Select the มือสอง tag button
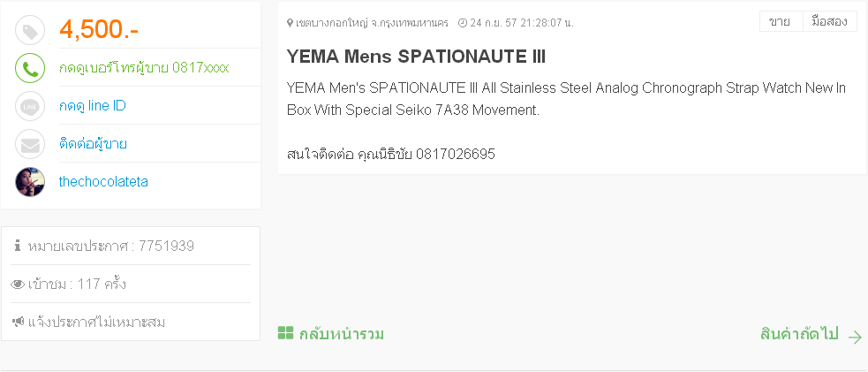This screenshot has width=868, height=372. click(x=829, y=21)
